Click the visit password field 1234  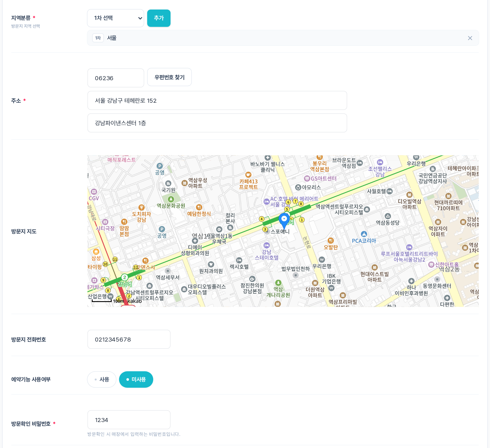(129, 420)
